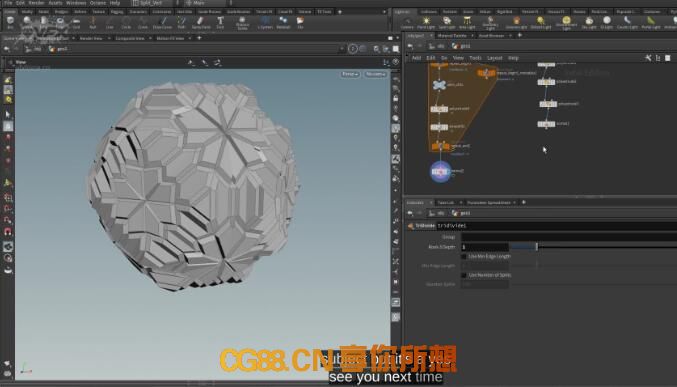Image resolution: width=677 pixels, height=387 pixels.
Task: Select the blue highlighted display node
Action: 440,171
